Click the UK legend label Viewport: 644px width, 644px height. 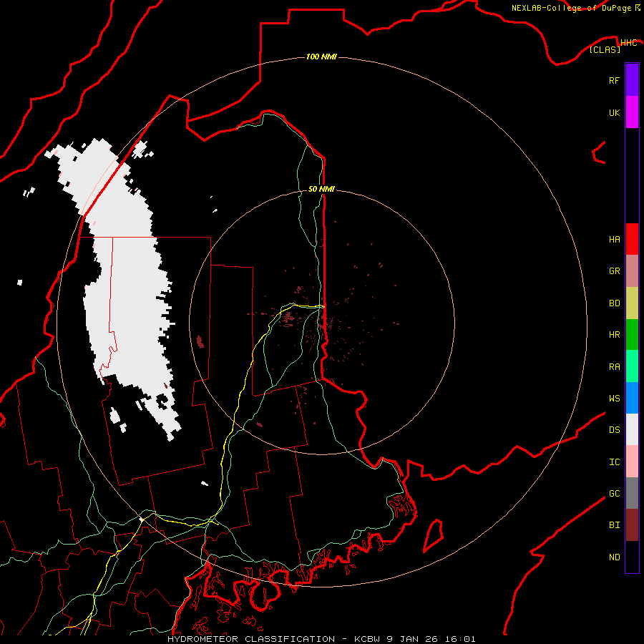point(614,112)
